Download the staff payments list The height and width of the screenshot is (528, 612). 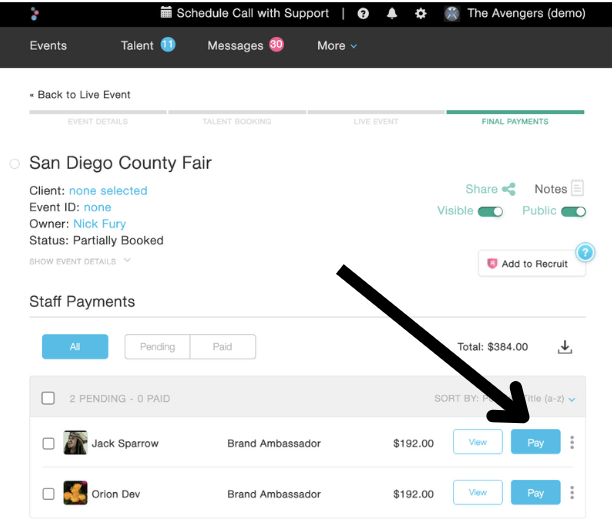(x=565, y=347)
